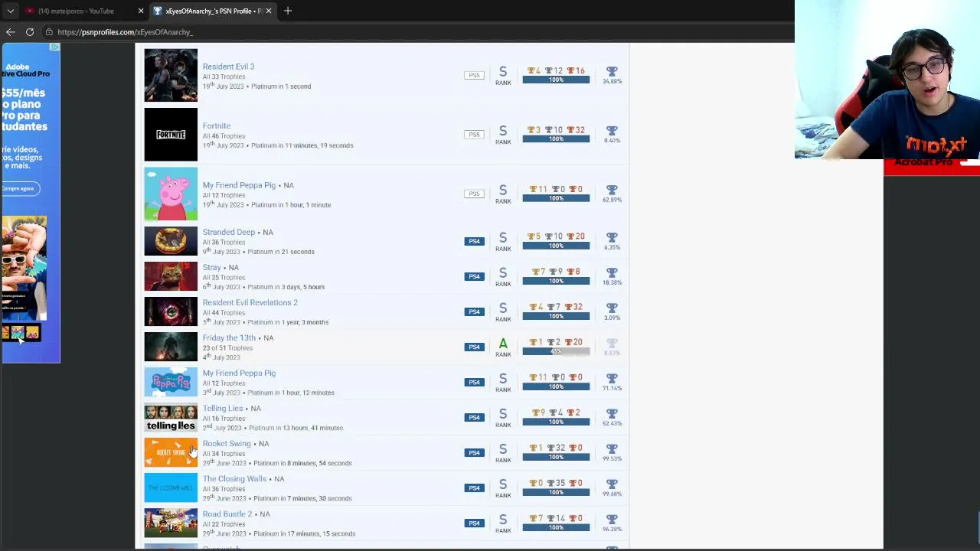Image resolution: width=980 pixels, height=551 pixels.
Task: Click the pink Peppa Pig PS5 cover thumbnail
Action: click(x=171, y=194)
